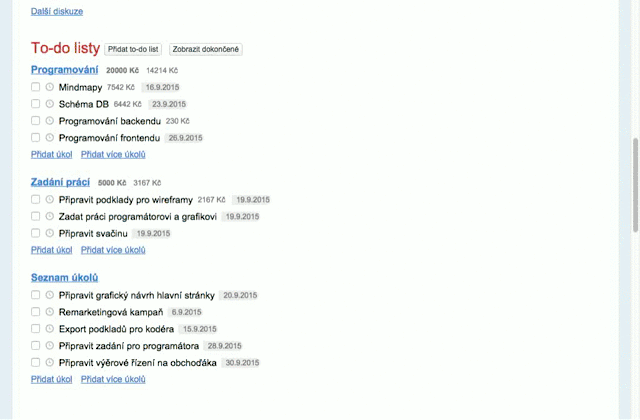The image size is (640, 420).
Task: Follow the Další diskuze link
Action: [57, 11]
